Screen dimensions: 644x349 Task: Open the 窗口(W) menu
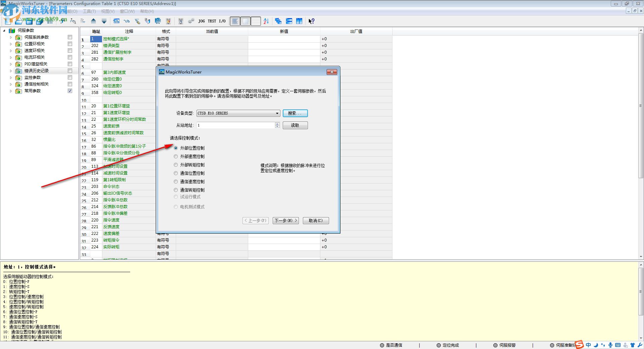point(127,11)
